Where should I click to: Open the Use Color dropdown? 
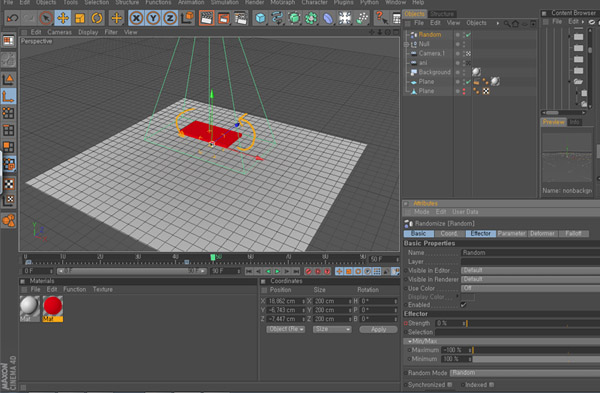(x=530, y=288)
